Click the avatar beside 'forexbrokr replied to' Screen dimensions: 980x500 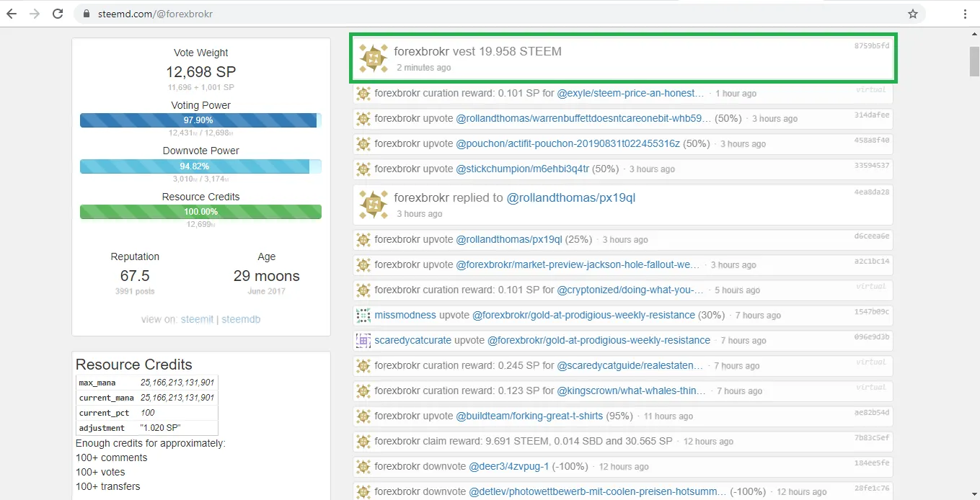point(374,205)
